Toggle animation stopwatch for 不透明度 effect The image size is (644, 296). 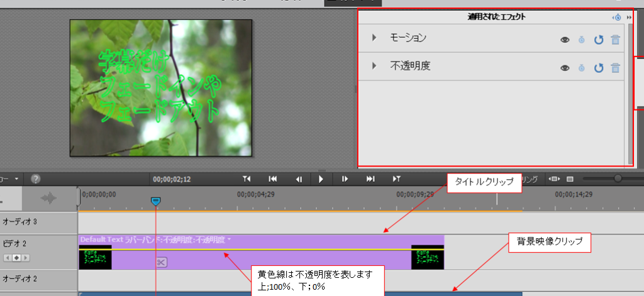click(582, 68)
